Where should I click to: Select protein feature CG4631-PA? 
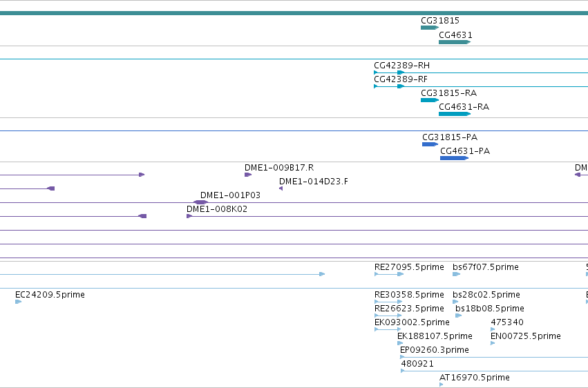click(x=465, y=151)
